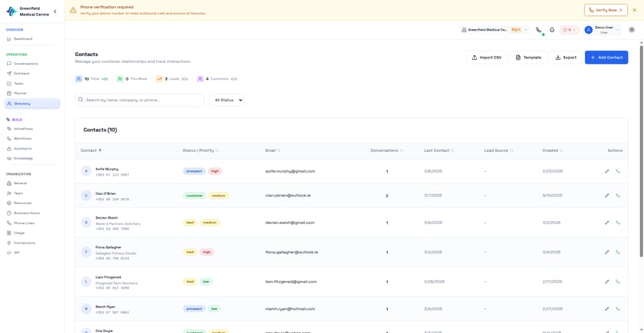Click the Export button

pos(566,58)
